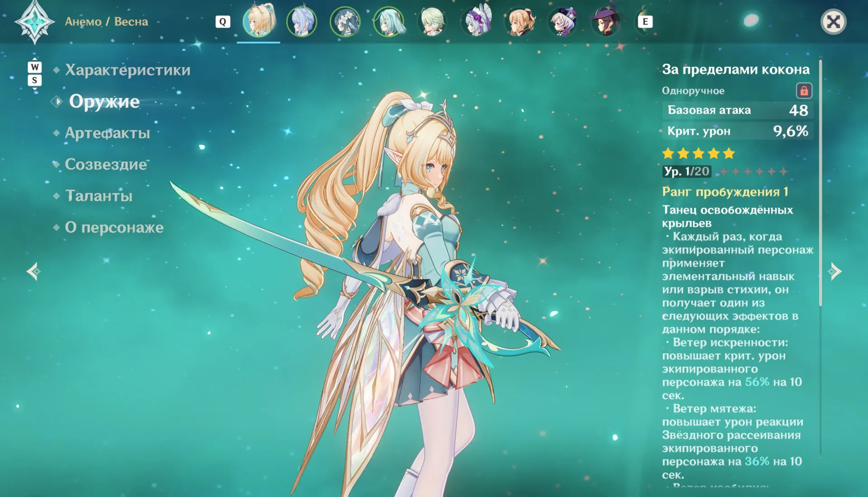Select the fifth portrait with pale green hair
Screen dimensions: 868x497
[432, 21]
